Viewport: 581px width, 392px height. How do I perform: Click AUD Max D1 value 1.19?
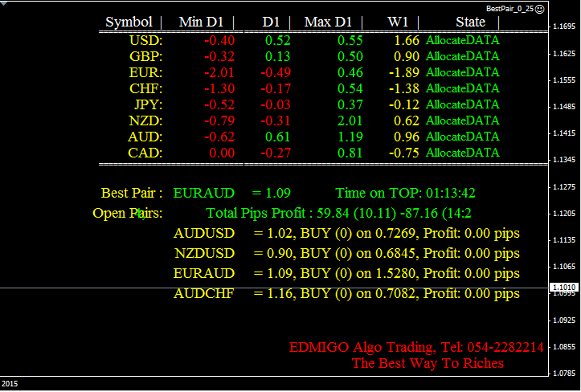point(350,137)
